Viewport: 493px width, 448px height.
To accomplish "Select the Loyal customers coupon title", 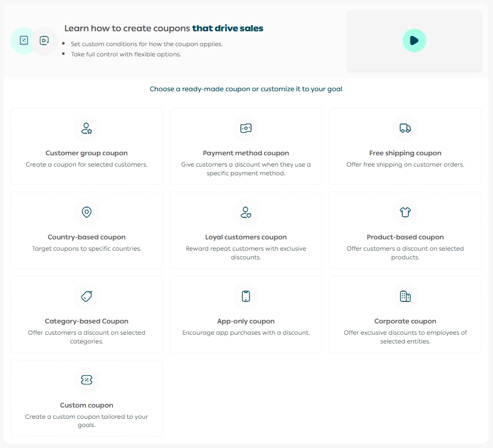I will pyautogui.click(x=246, y=237).
